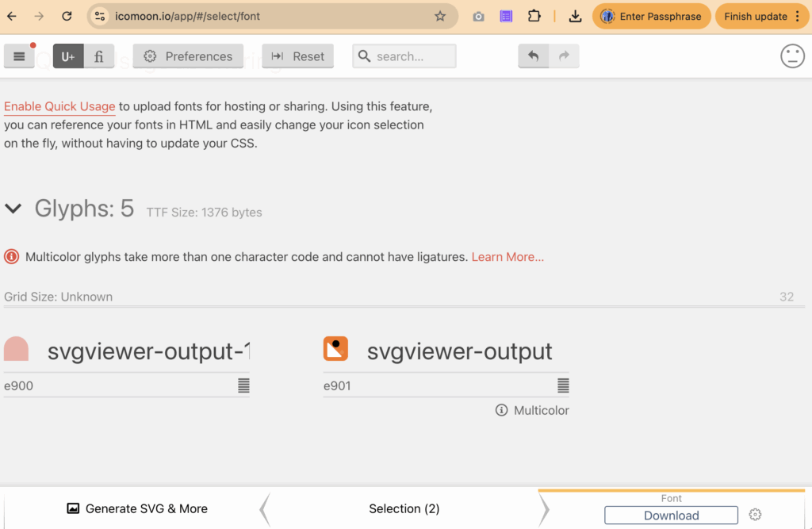
Task: Switch to Generate SVG & More tab
Action: point(137,508)
